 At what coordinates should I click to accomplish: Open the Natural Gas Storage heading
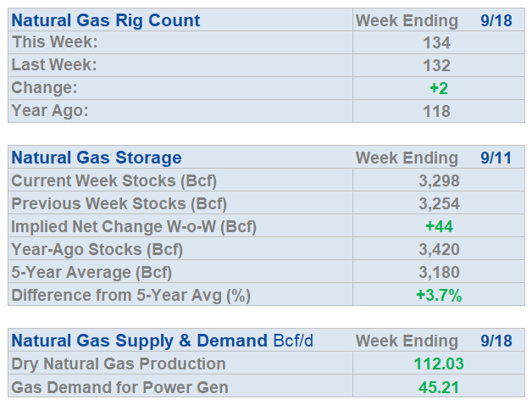(97, 158)
